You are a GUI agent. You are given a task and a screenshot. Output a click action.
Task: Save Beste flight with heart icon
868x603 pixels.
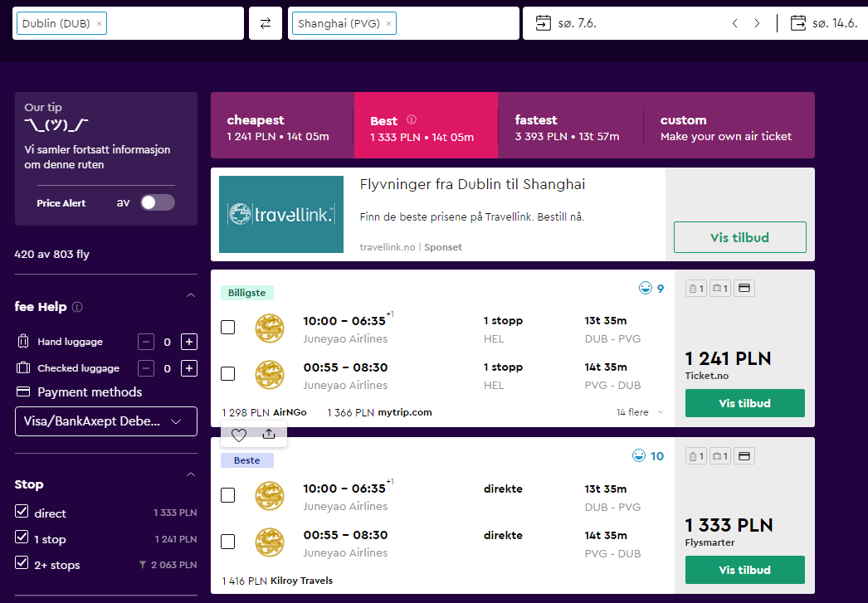(x=239, y=435)
